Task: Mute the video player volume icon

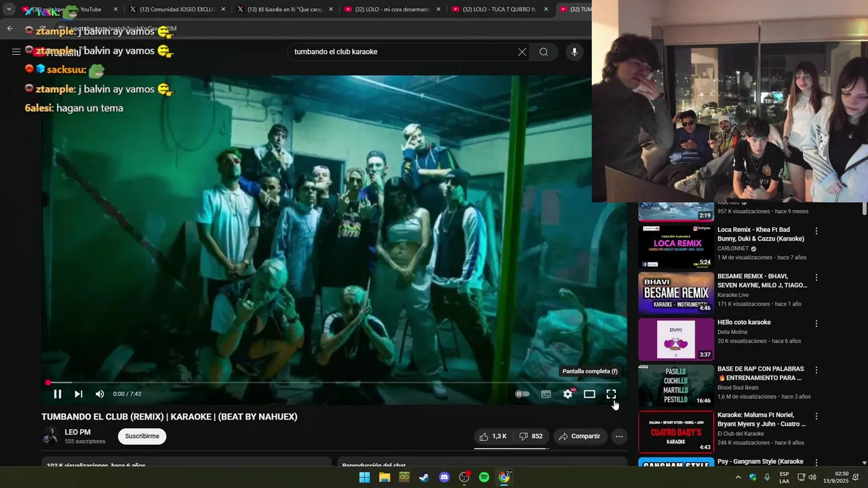Action: [100, 394]
